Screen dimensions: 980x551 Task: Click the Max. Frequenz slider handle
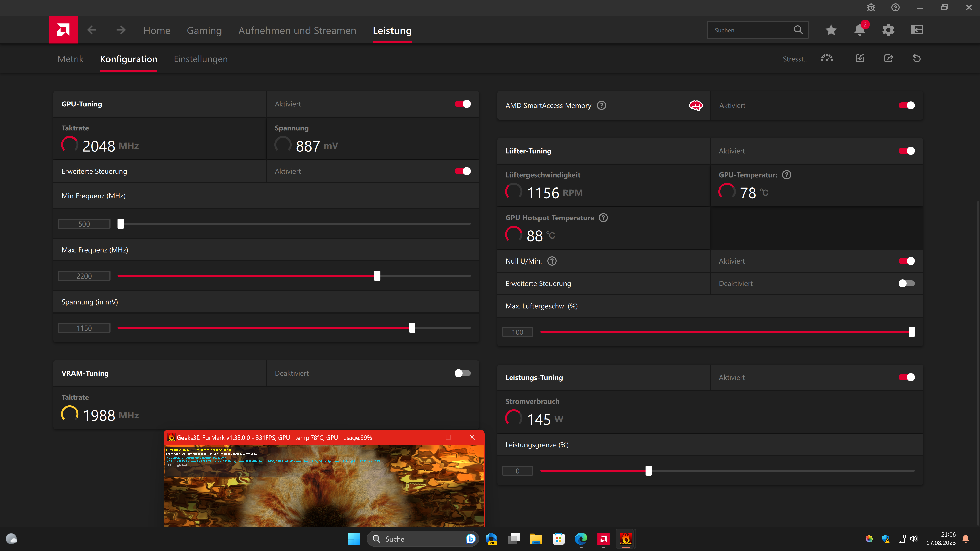click(377, 276)
